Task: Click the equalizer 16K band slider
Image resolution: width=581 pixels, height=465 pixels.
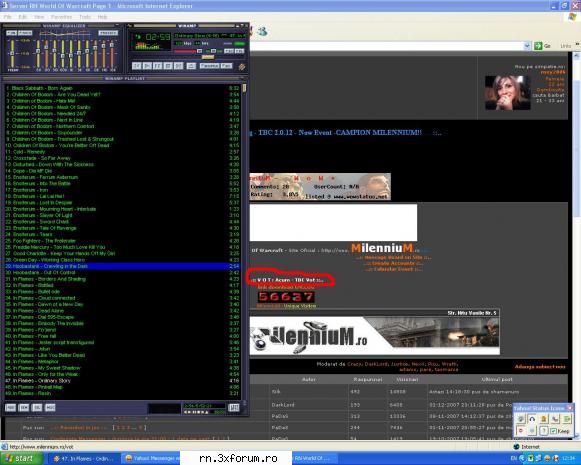Action: [112, 53]
